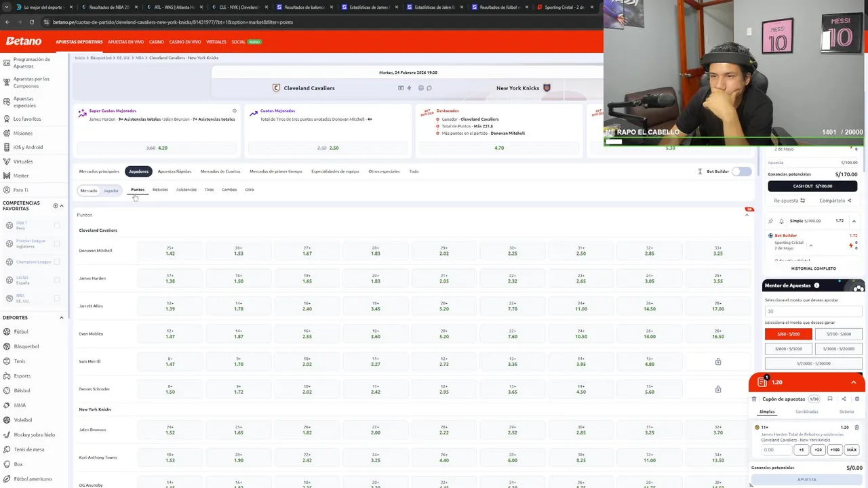Screen dimensions: 868x488
Task: Click Los favoritos medal icon
Action: (6, 119)
